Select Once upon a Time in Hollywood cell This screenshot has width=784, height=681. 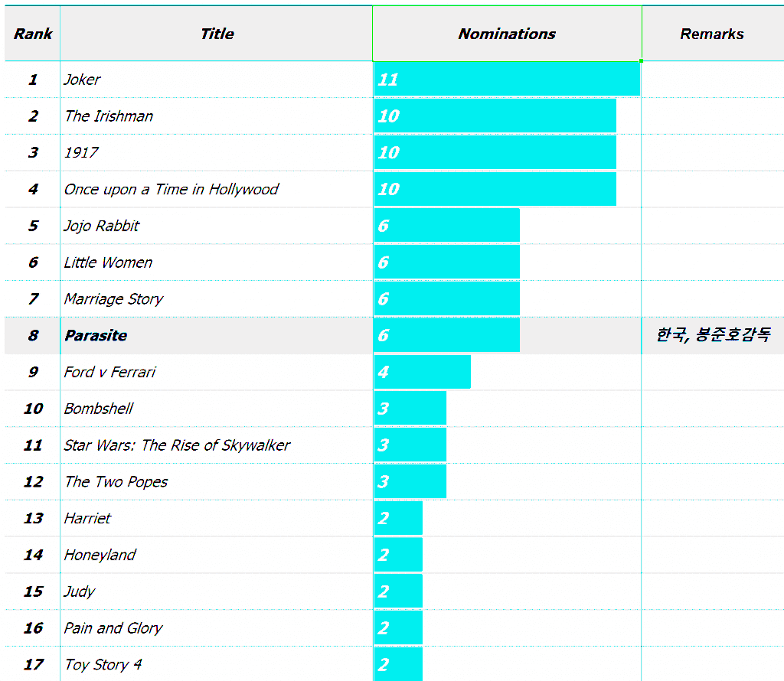171,190
